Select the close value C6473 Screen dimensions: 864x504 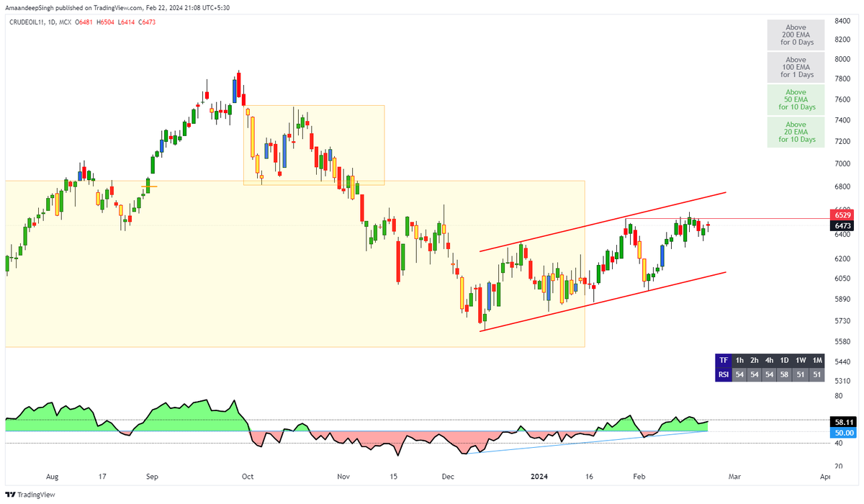point(148,22)
